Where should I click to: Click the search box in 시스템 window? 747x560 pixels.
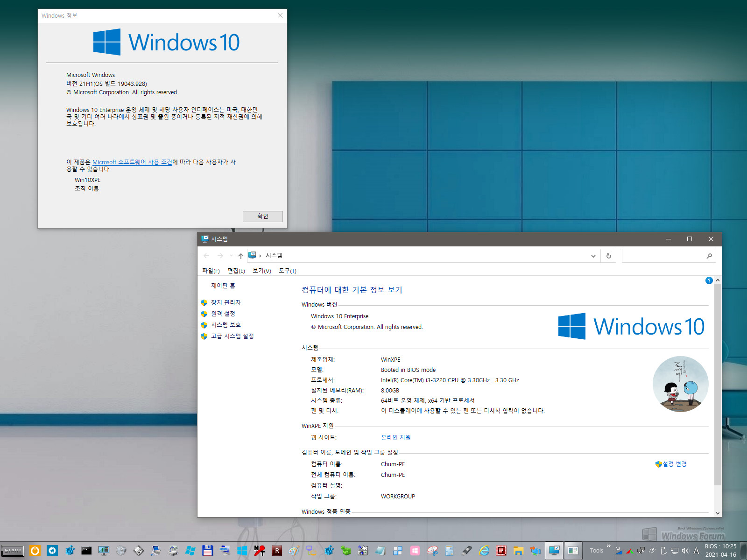669,256
